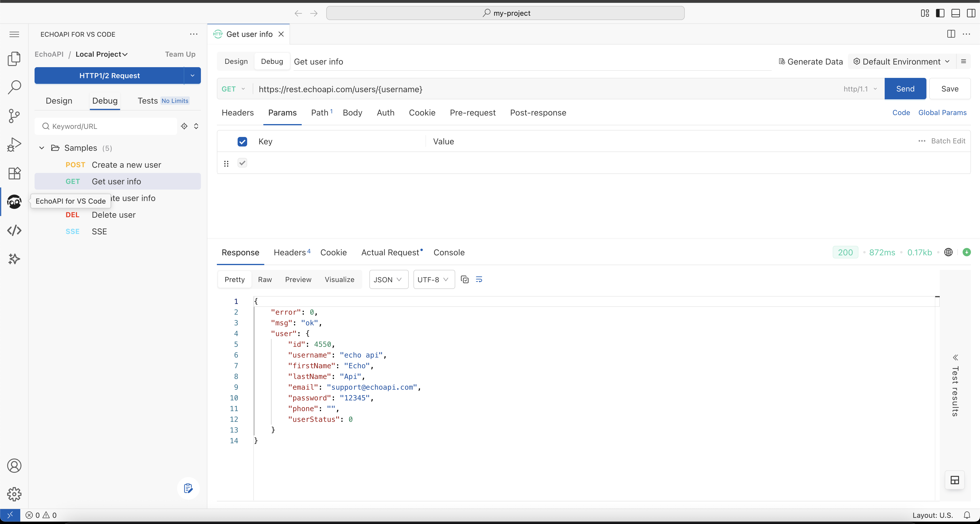Image resolution: width=980 pixels, height=524 pixels.
Task: Open the Default Environment dropdown
Action: [902, 62]
